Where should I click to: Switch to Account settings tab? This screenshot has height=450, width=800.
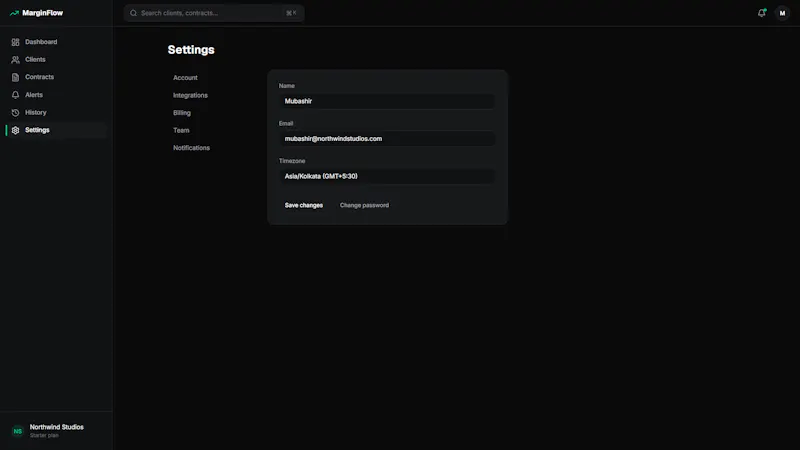pos(185,78)
